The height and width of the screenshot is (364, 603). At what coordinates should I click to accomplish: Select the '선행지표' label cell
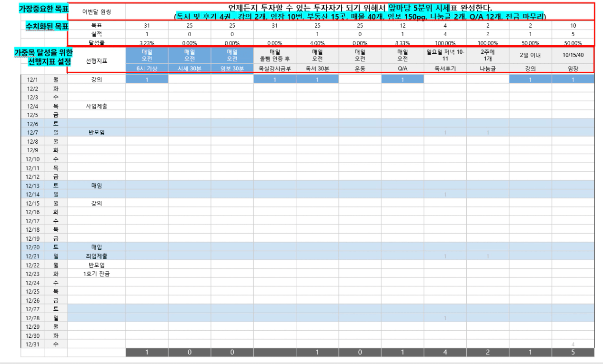pos(97,60)
